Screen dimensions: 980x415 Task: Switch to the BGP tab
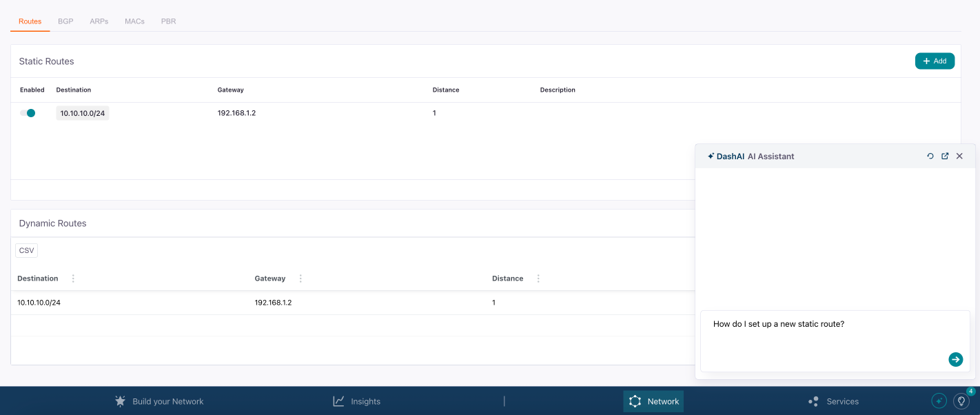pos(65,21)
